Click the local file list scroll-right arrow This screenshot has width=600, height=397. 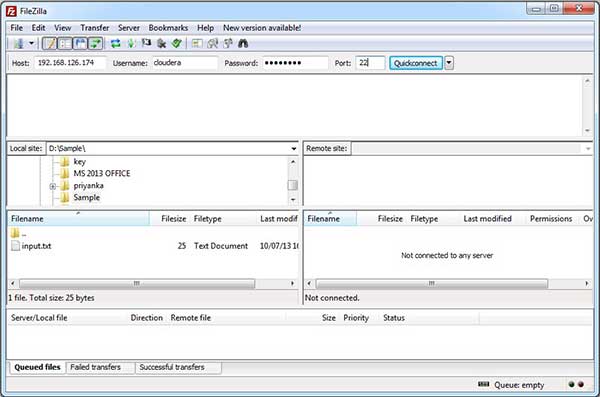(x=292, y=284)
